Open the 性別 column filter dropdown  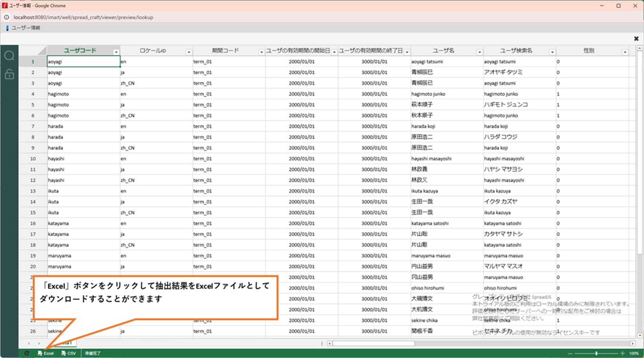tap(625, 52)
